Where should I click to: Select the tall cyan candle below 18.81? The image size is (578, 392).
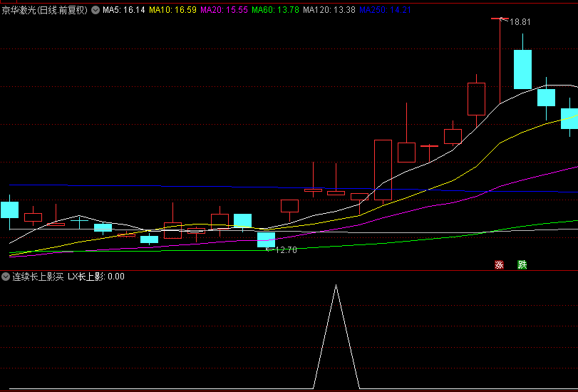(x=522, y=69)
